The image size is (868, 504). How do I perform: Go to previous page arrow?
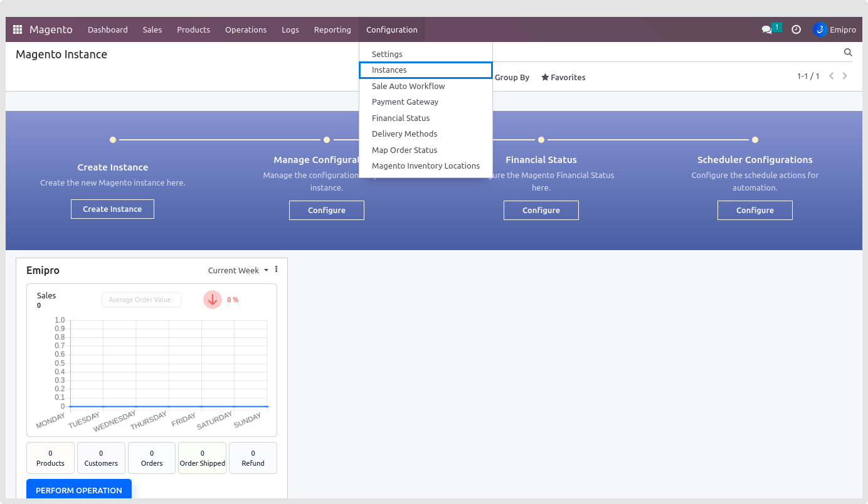(831, 76)
